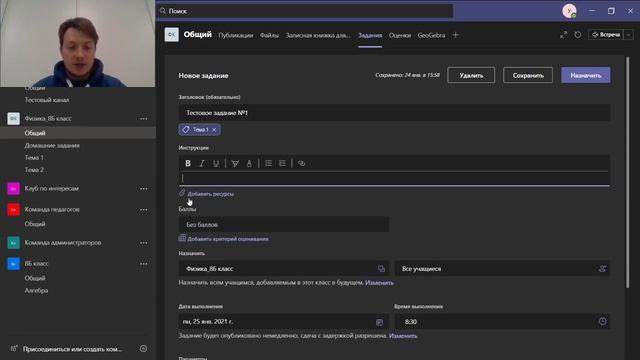Click Изменить link for publication schedule
Viewport: 640px width, 360px height.
(x=403, y=336)
